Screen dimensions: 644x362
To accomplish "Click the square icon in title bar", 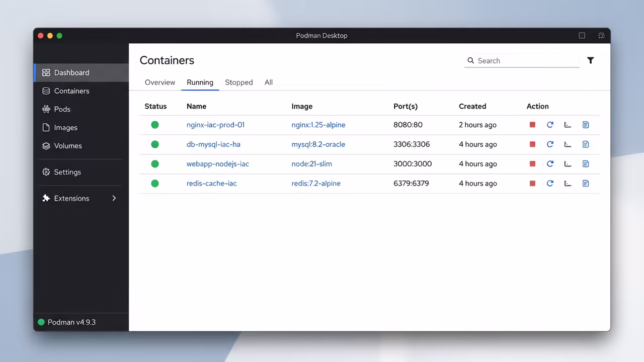I will (582, 36).
